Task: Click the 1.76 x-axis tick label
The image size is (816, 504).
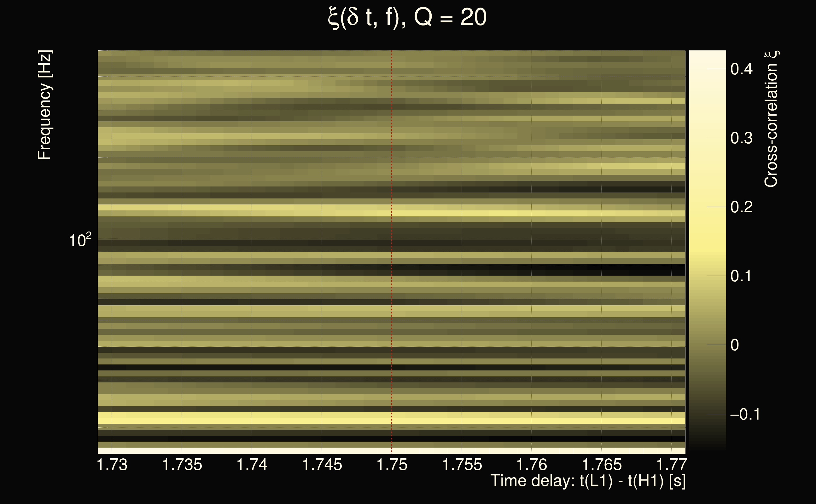Action: tap(532, 465)
